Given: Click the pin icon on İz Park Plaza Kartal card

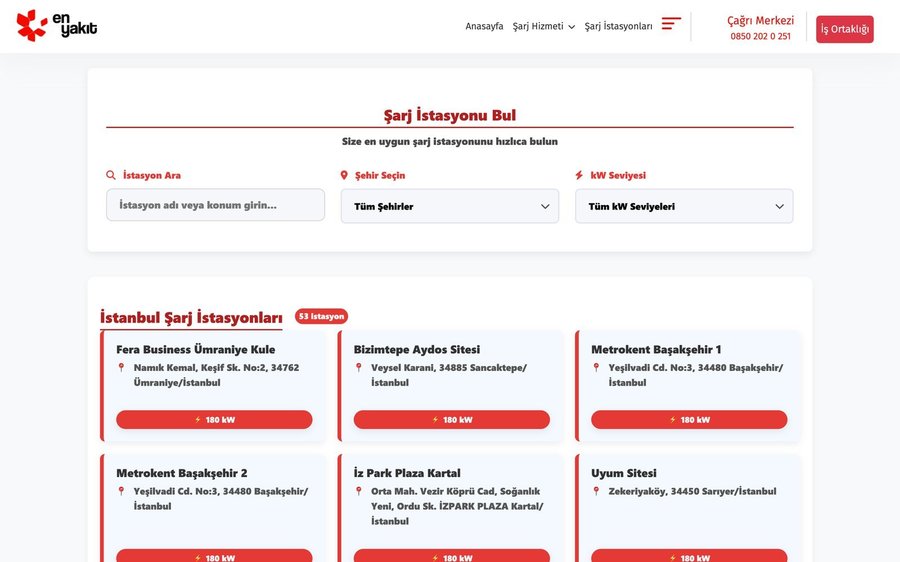Looking at the screenshot, I should tap(359, 491).
